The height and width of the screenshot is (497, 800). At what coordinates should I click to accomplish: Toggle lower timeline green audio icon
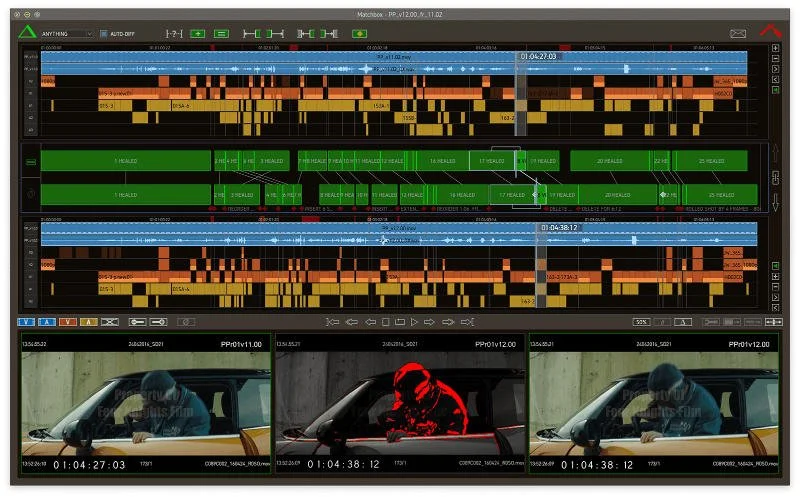776,266
